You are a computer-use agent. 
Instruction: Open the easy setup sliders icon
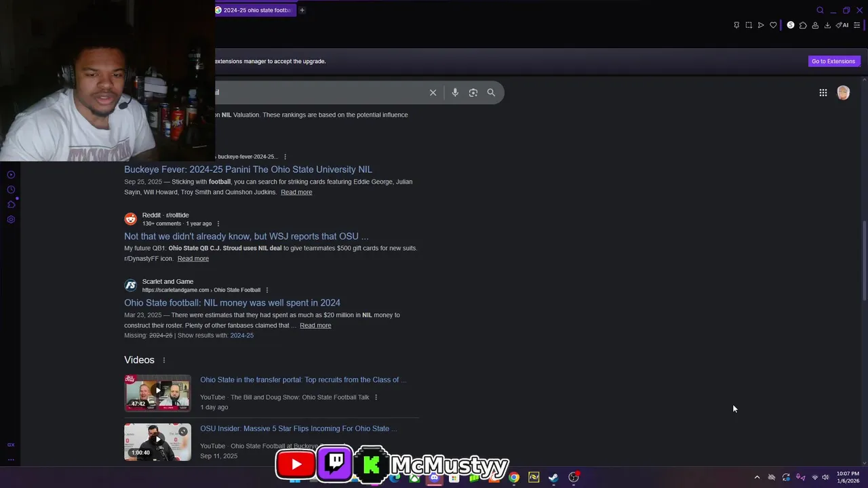856,25
